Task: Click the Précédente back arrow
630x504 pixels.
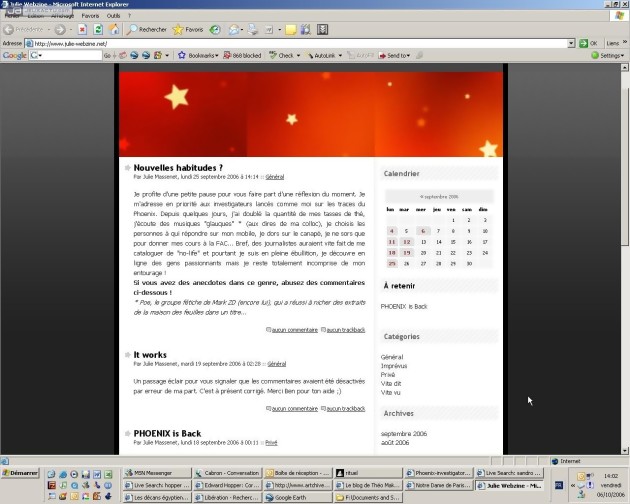Action: click(22, 30)
